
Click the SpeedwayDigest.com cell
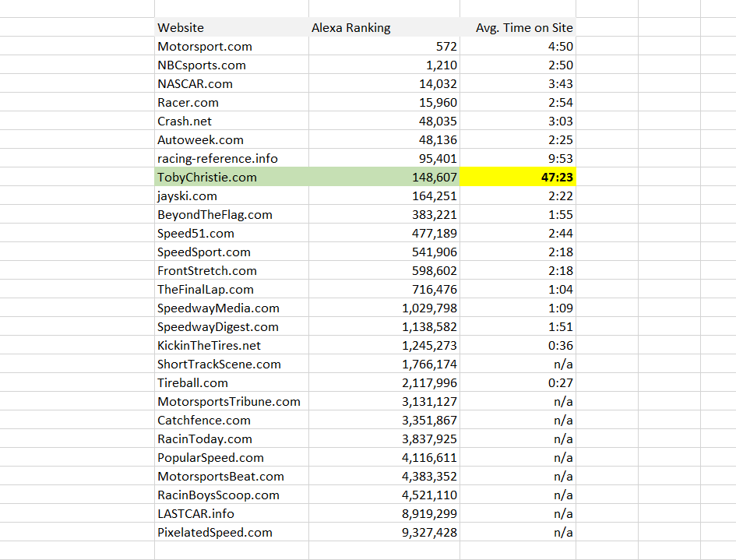(x=231, y=326)
